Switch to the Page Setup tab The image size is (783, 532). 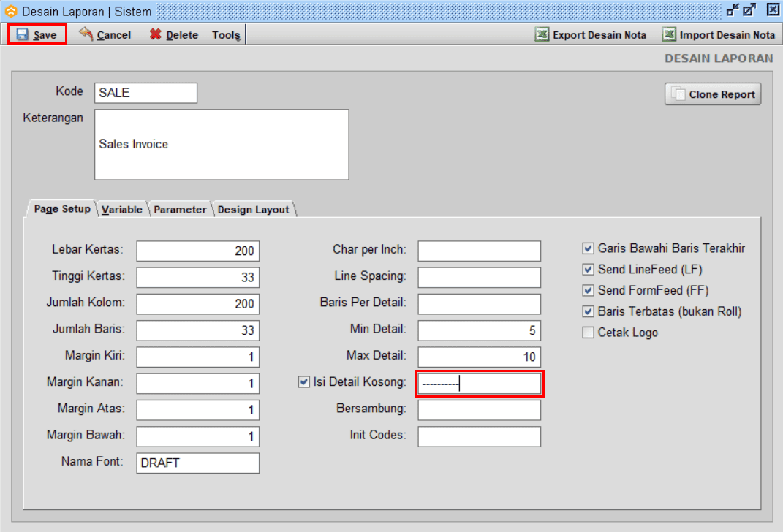(x=62, y=208)
